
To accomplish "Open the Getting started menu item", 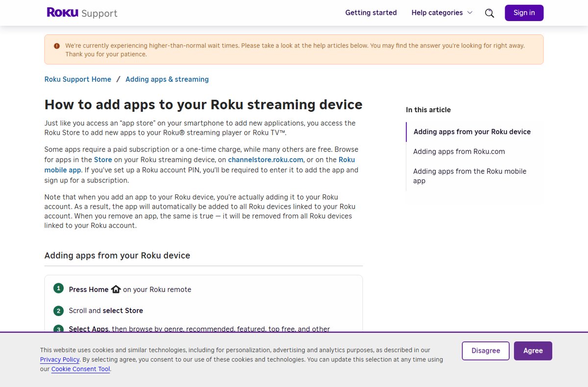I will (371, 13).
